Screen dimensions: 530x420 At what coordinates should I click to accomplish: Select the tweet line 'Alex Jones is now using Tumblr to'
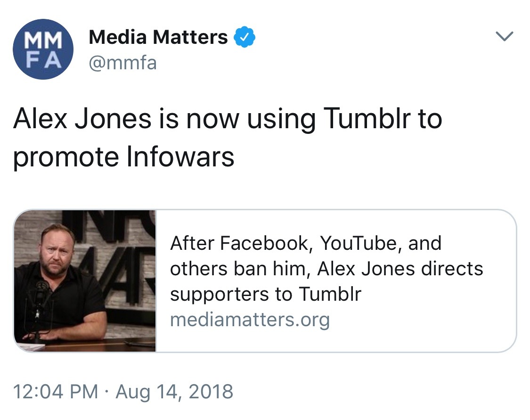228,119
